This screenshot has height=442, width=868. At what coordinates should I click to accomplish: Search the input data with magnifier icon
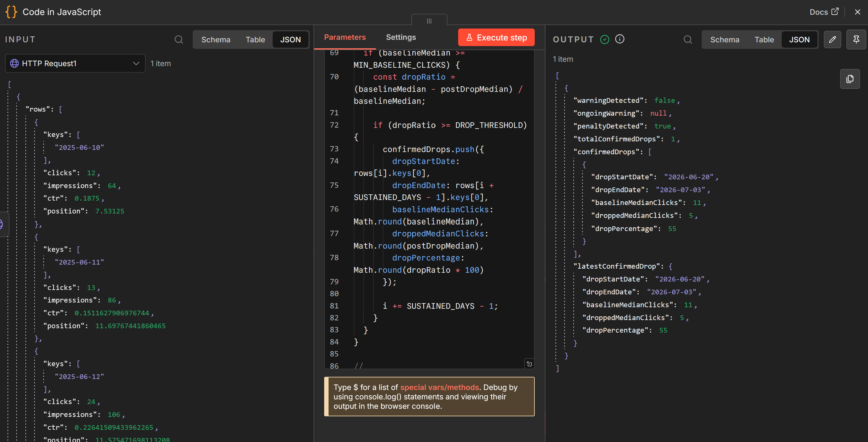pos(179,39)
